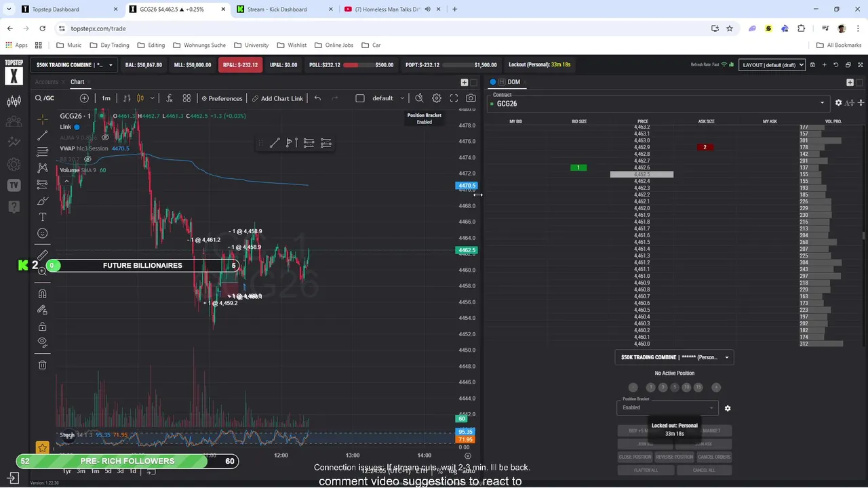Click the DOM font size icon
868x488 pixels.
[850, 103]
